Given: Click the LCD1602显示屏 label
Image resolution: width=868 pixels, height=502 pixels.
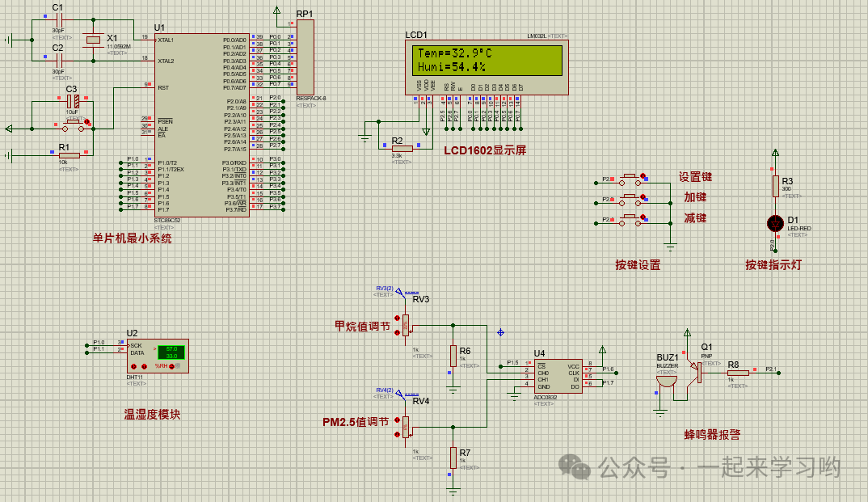Looking at the screenshot, I should click(x=485, y=150).
